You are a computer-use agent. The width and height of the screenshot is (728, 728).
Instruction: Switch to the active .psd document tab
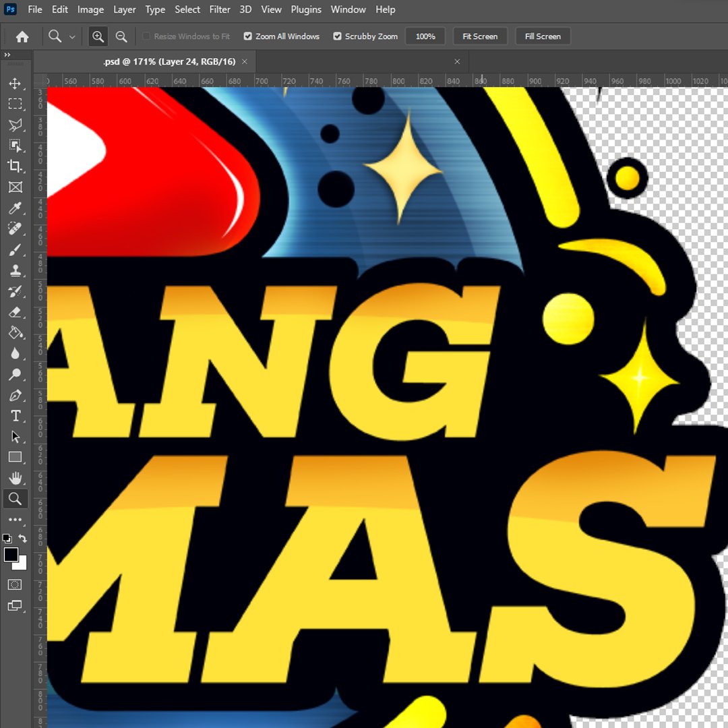169,61
